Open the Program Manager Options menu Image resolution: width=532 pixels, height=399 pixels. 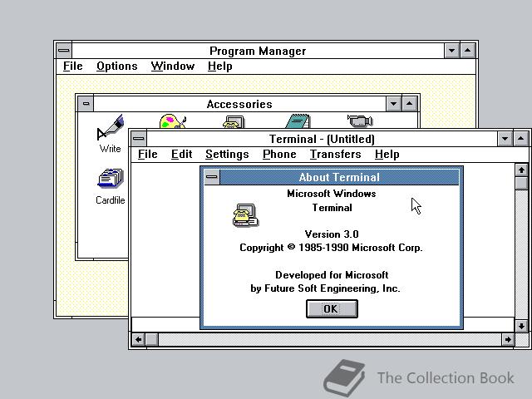pos(117,66)
